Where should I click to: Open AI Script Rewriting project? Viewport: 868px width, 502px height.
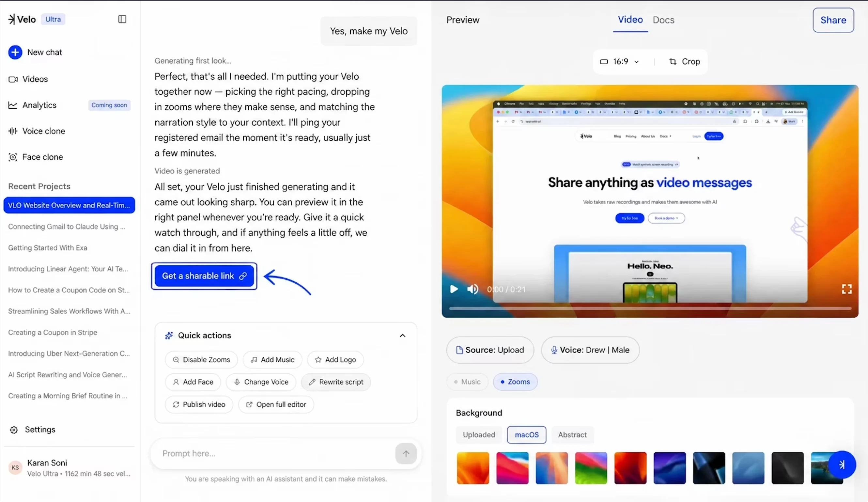click(68, 375)
